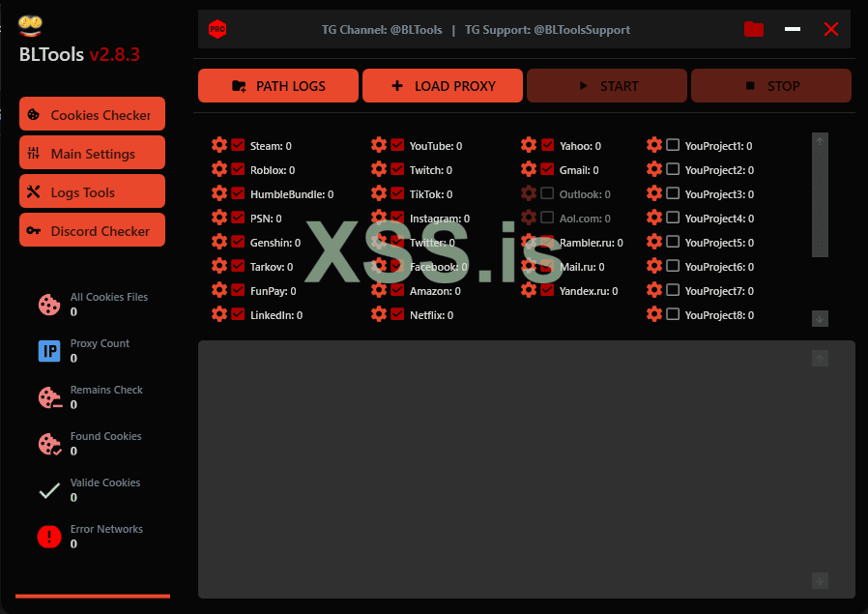Image resolution: width=868 pixels, height=614 pixels.
Task: Click the log panel down arrow
Action: coord(820,581)
